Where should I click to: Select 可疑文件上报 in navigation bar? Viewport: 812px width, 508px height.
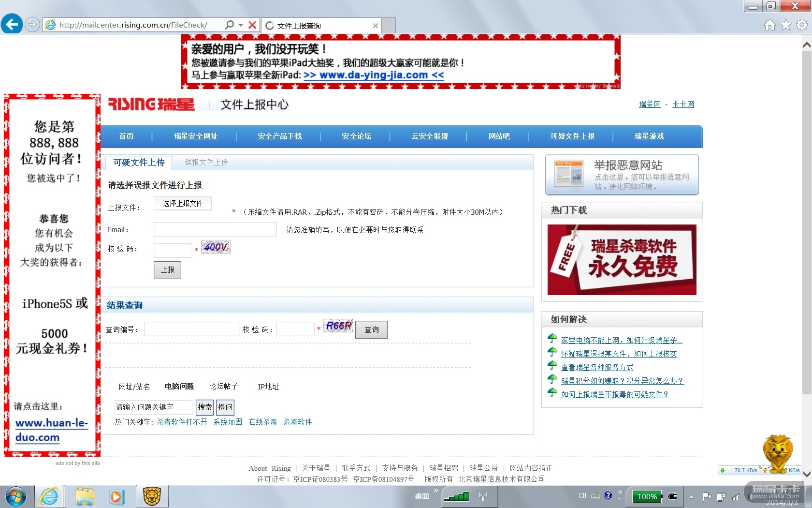tap(573, 136)
